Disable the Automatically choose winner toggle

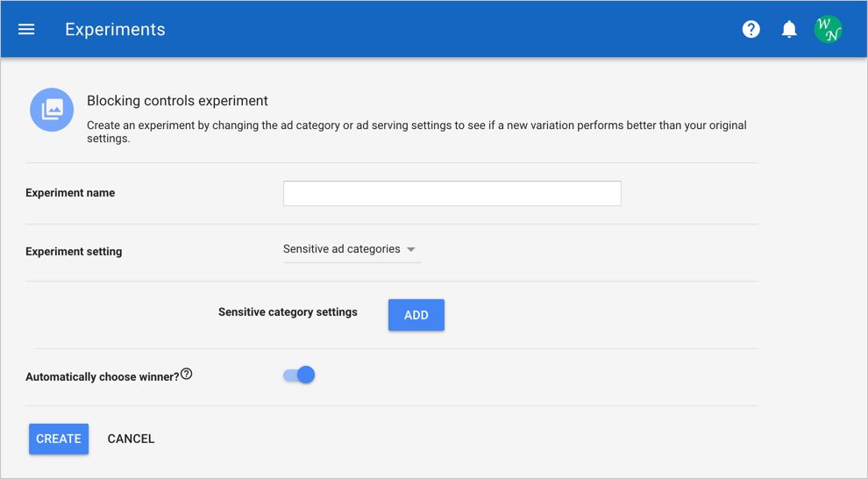coord(299,375)
